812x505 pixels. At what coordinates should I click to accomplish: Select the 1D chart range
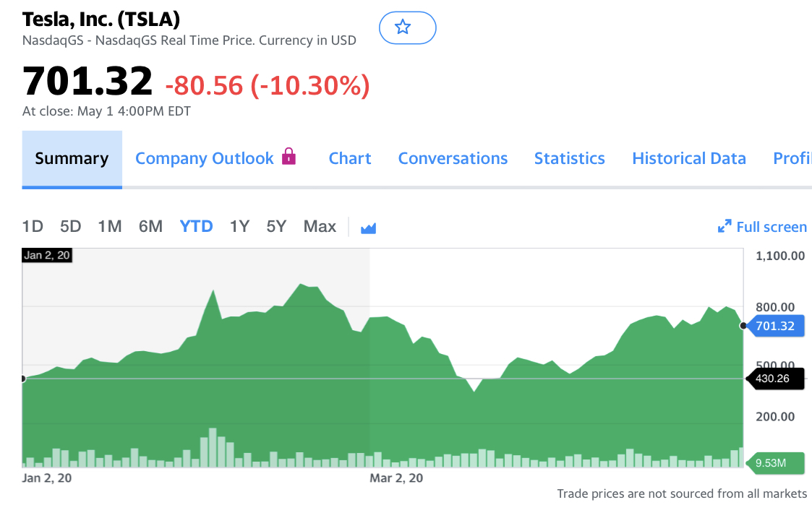[33, 227]
